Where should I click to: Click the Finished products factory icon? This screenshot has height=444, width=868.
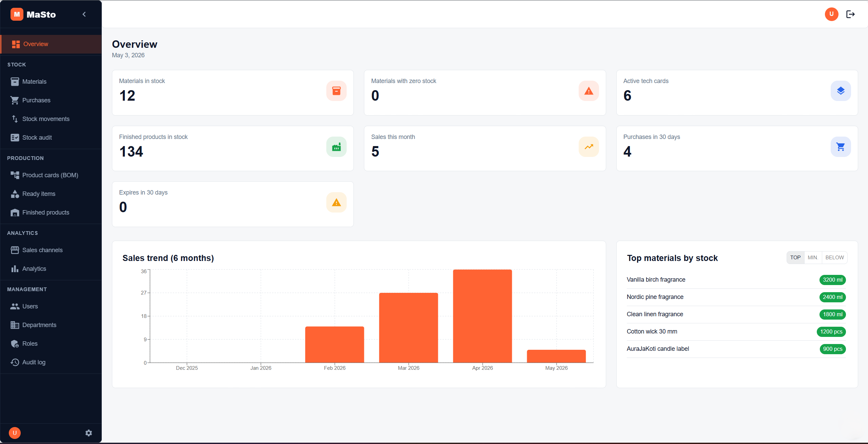point(336,147)
